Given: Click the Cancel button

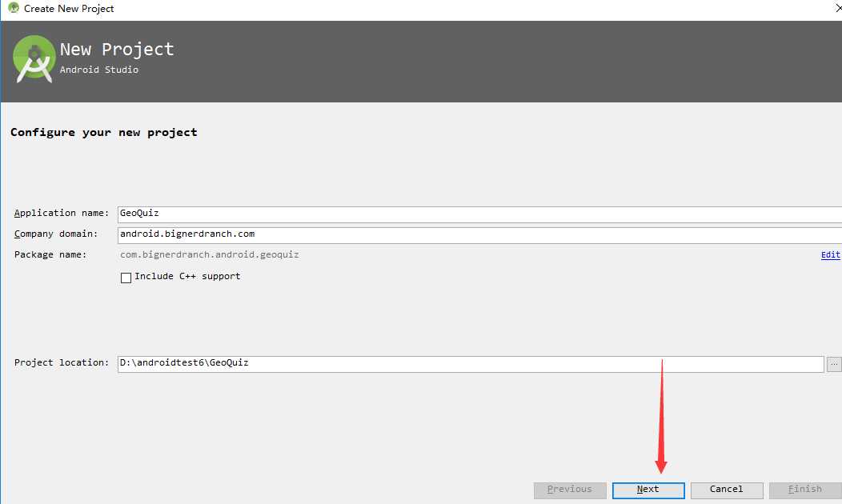Looking at the screenshot, I should (x=727, y=490).
